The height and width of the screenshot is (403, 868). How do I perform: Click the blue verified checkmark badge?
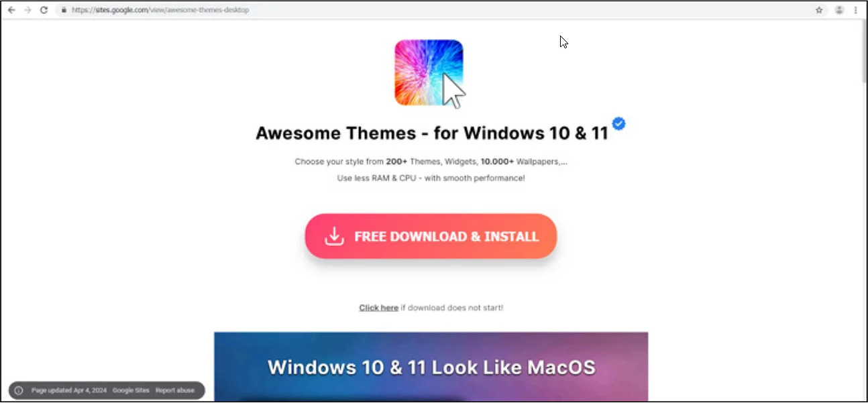[619, 123]
